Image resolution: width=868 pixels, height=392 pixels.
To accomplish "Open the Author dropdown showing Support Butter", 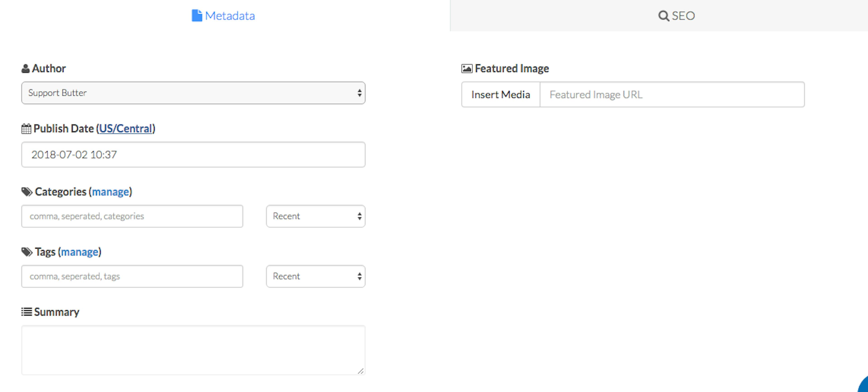I will 193,93.
